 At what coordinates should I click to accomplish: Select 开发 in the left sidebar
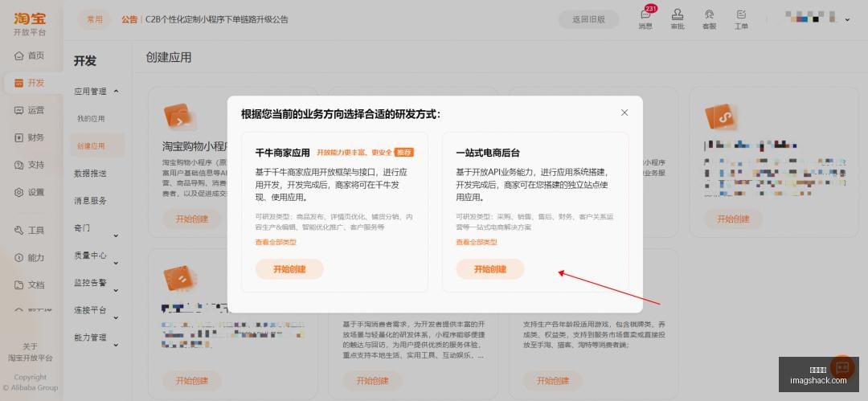[x=30, y=83]
